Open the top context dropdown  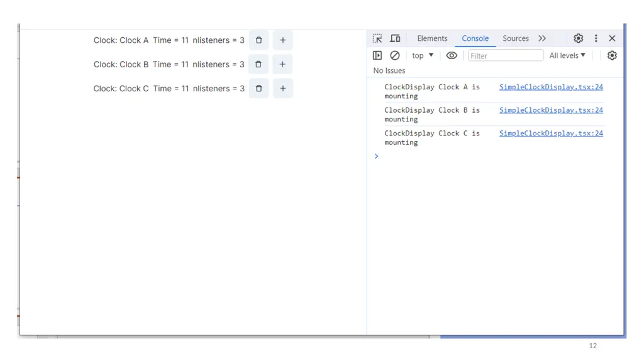pyautogui.click(x=423, y=55)
